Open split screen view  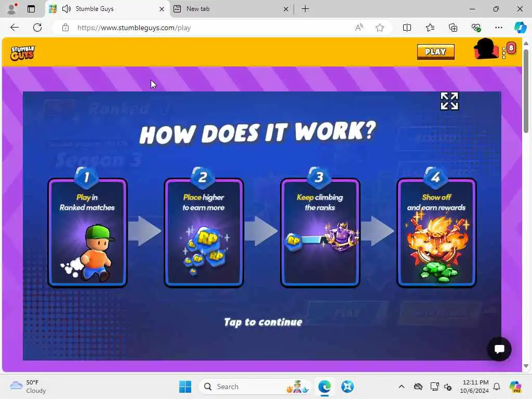pyautogui.click(x=407, y=28)
